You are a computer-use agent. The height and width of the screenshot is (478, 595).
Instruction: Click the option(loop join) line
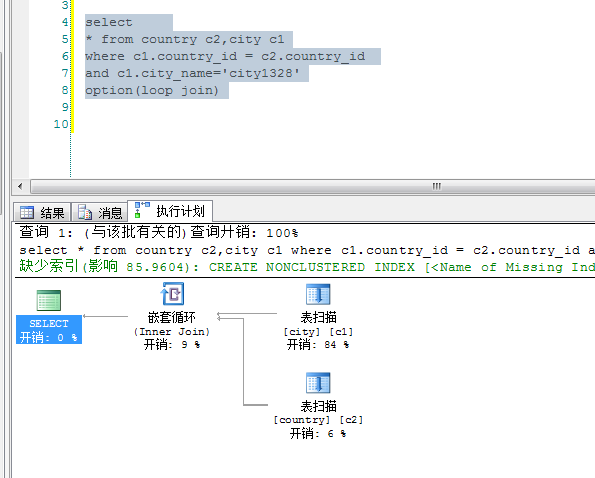(152, 90)
